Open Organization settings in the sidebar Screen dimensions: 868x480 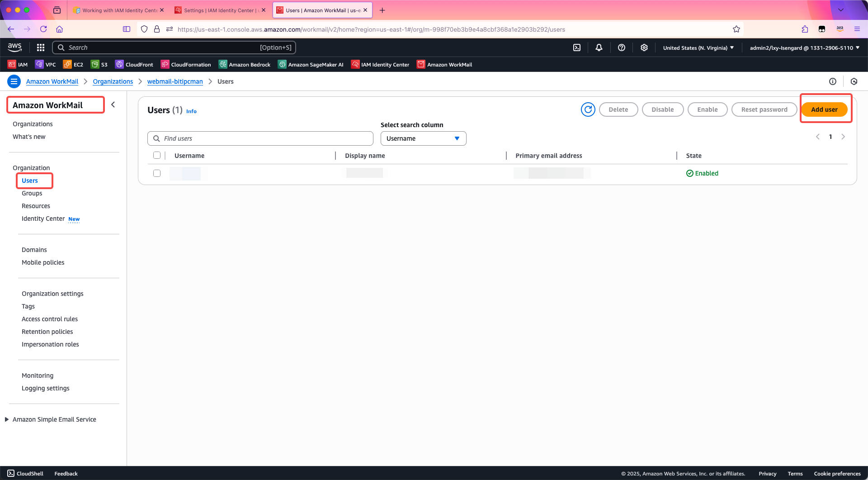52,294
